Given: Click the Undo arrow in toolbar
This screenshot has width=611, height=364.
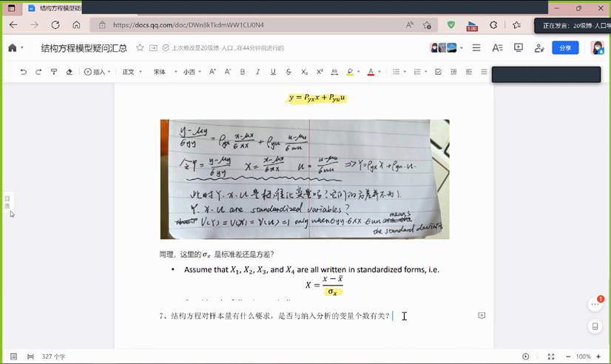Looking at the screenshot, I should (x=24, y=72).
